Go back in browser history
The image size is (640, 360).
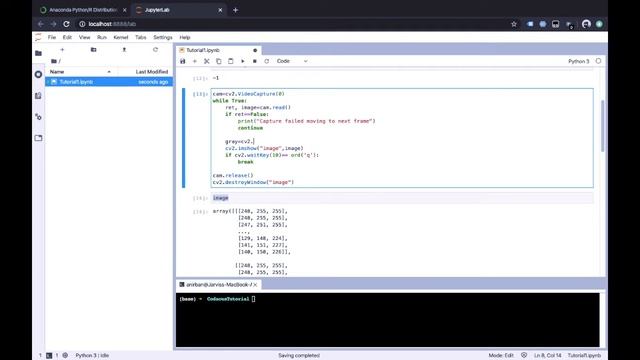pyautogui.click(x=40, y=24)
